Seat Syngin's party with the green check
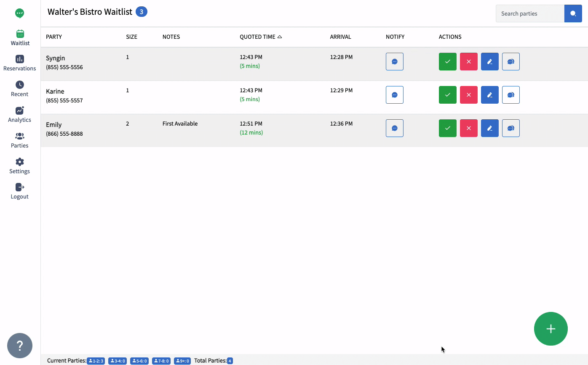The width and height of the screenshot is (588, 365). (x=447, y=61)
